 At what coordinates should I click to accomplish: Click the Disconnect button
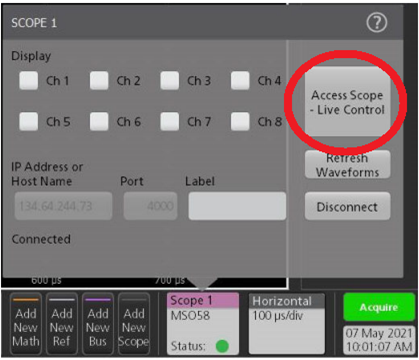pos(347,206)
